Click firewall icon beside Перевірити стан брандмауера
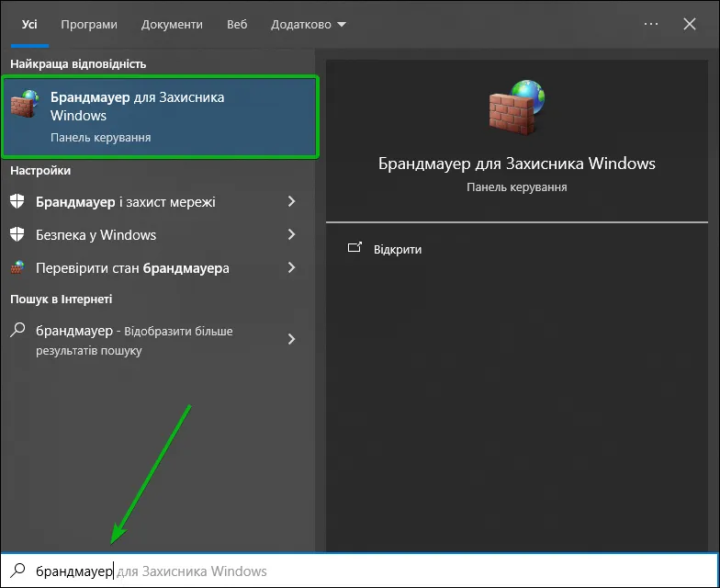 (x=17, y=266)
